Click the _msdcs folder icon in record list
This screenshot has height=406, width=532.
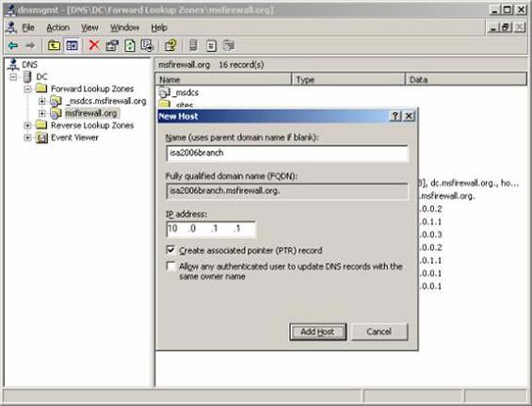tap(164, 92)
